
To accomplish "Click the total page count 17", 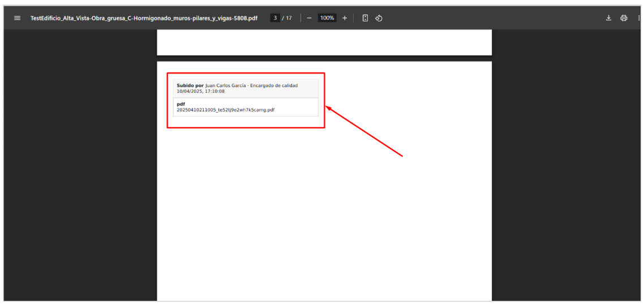I will tap(289, 18).
